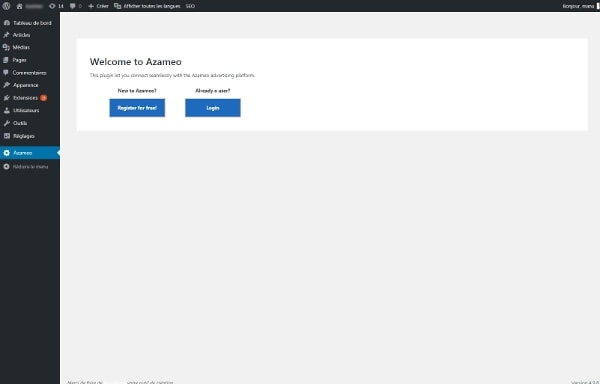Click the plus icon next to Créer

(x=91, y=6)
